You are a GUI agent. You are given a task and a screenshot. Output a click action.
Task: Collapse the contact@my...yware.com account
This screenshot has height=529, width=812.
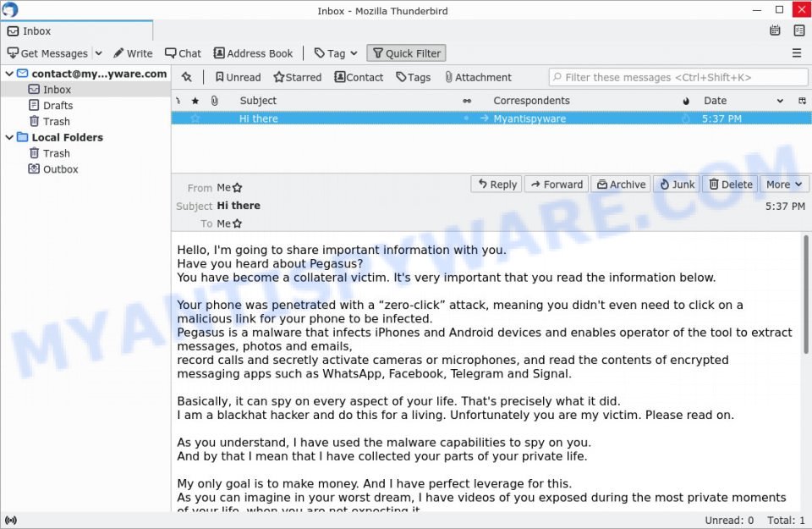[8, 74]
